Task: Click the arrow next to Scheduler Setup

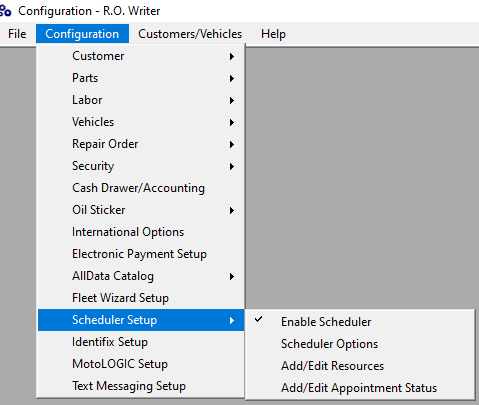Action: 232,320
